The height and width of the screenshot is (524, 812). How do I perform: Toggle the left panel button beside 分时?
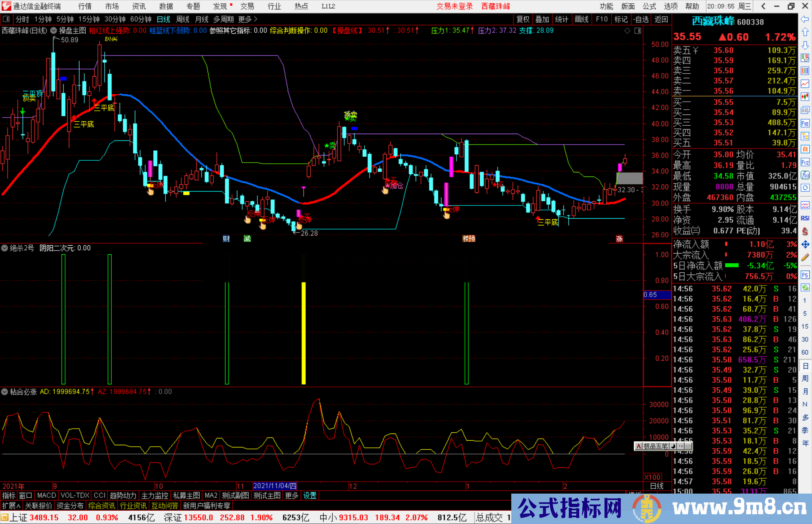click(x=6, y=19)
